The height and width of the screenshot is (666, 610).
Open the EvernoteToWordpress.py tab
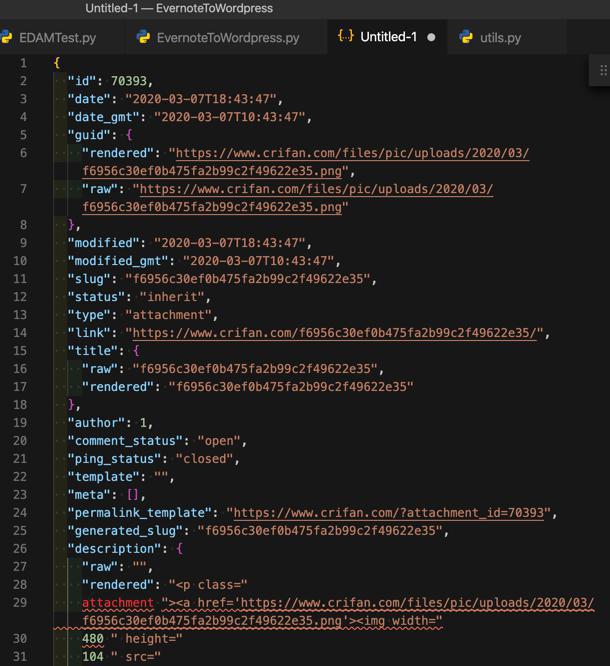tap(226, 37)
